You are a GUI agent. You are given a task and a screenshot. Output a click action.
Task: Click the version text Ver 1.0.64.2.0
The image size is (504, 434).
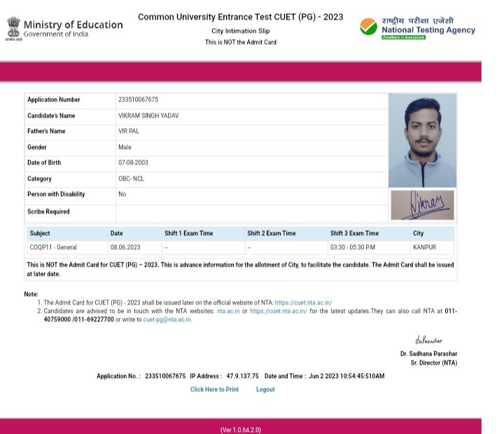(241, 430)
